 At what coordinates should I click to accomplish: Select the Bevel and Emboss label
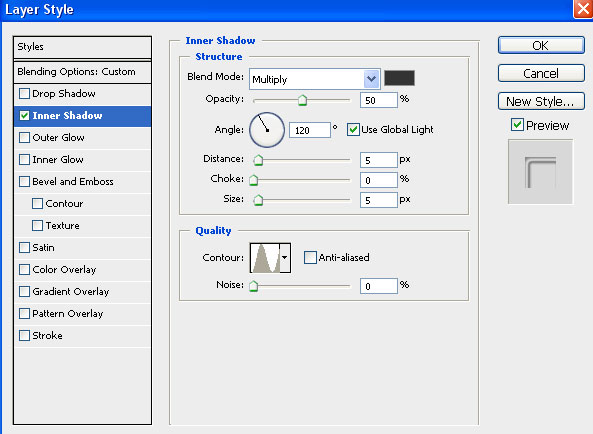73,181
